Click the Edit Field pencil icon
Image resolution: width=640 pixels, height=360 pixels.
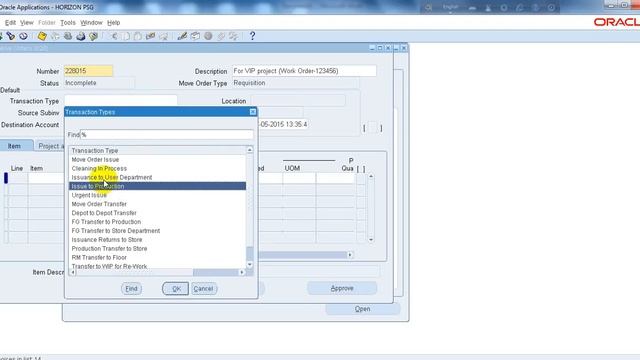(x=182, y=36)
